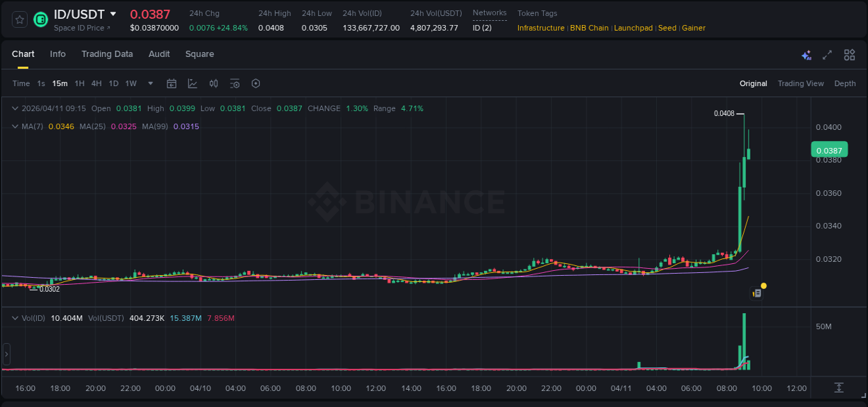Select the 1H chart interval

point(79,83)
